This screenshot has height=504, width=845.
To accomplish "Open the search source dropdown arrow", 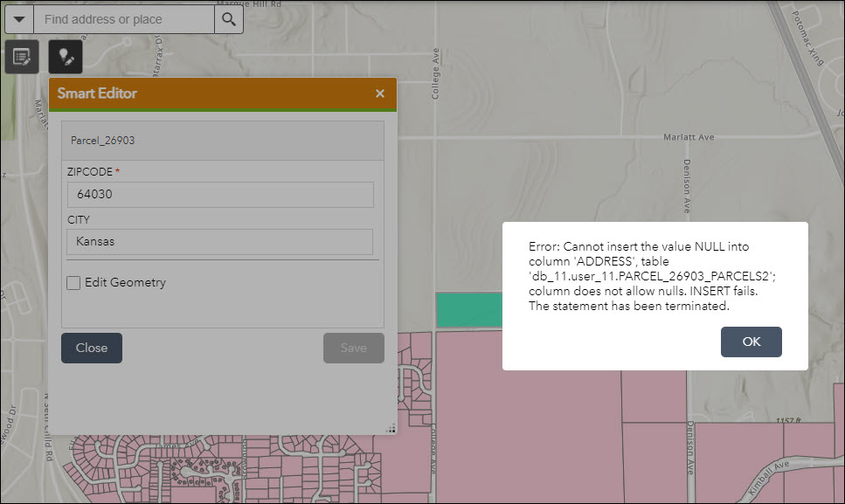I will [19, 19].
